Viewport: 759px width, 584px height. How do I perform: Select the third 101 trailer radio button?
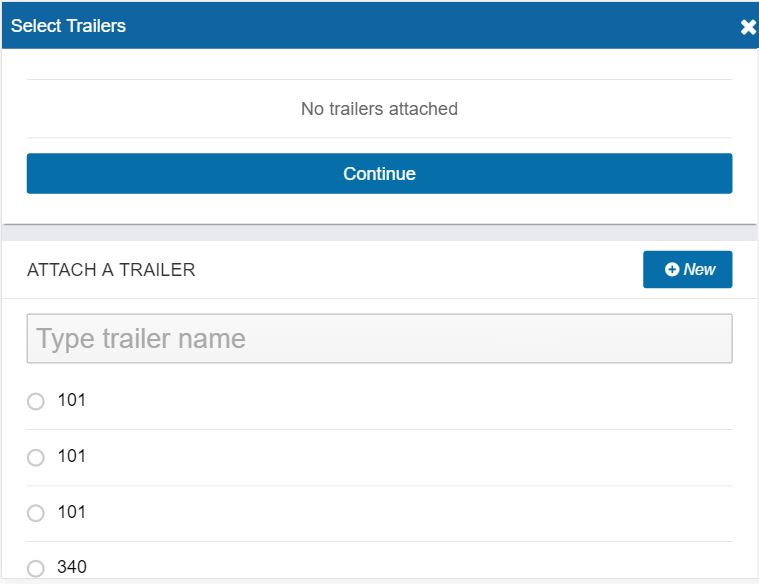tap(35, 513)
